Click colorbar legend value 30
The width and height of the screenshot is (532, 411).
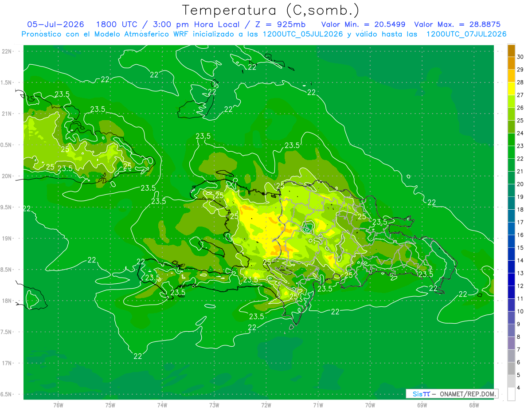pyautogui.click(x=520, y=57)
